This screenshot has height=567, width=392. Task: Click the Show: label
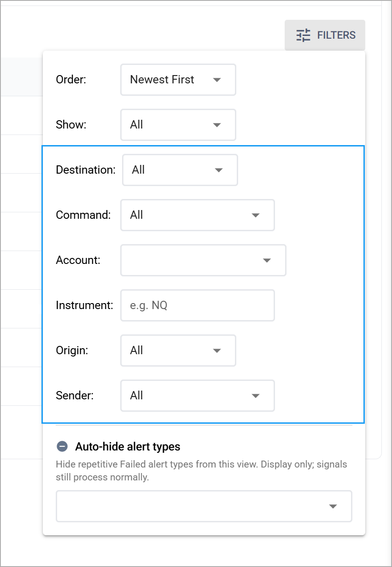pos(70,125)
